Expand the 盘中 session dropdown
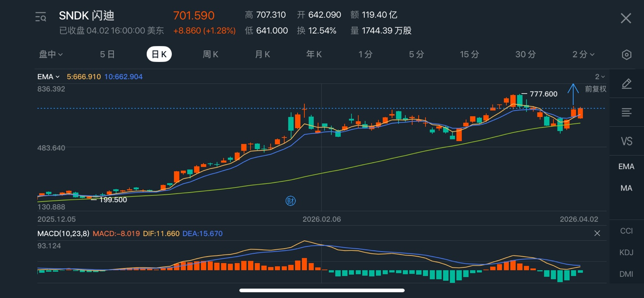Image resolution: width=644 pixels, height=298 pixels. tap(51, 54)
